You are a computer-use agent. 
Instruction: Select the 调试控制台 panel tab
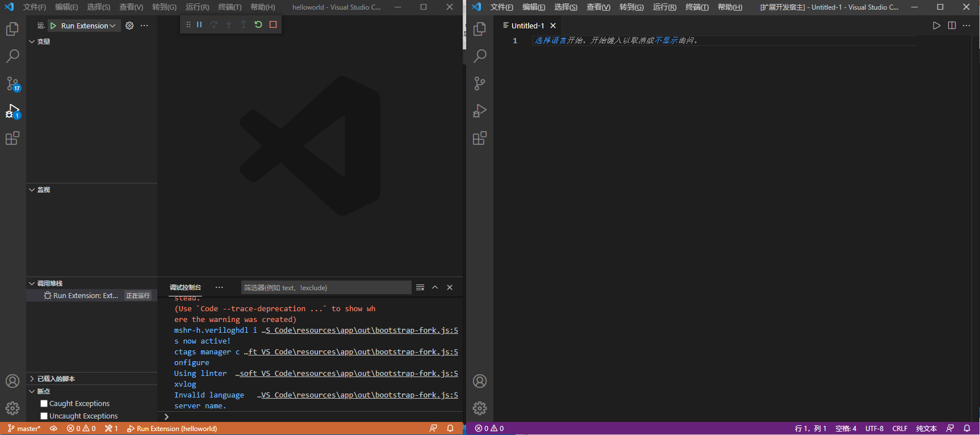[185, 287]
